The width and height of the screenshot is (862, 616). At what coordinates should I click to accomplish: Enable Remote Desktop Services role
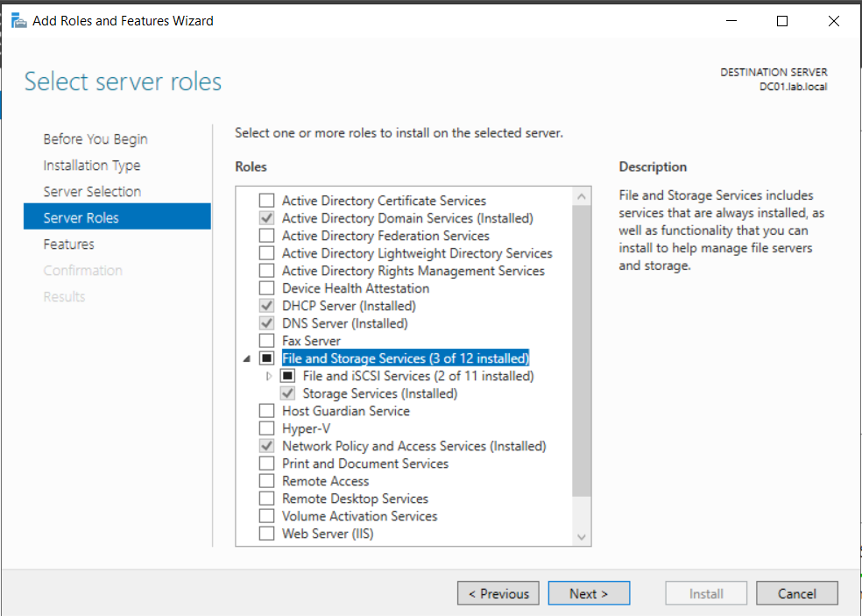[266, 498]
